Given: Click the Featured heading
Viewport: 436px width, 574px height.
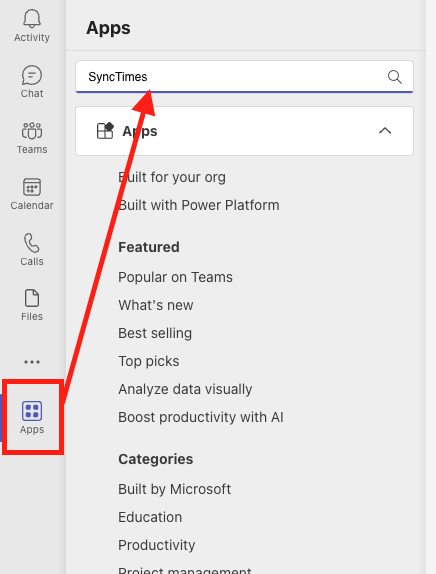Looking at the screenshot, I should [x=149, y=247].
